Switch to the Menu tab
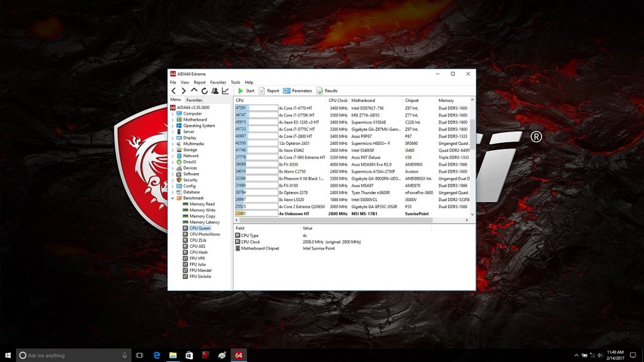 tap(175, 100)
